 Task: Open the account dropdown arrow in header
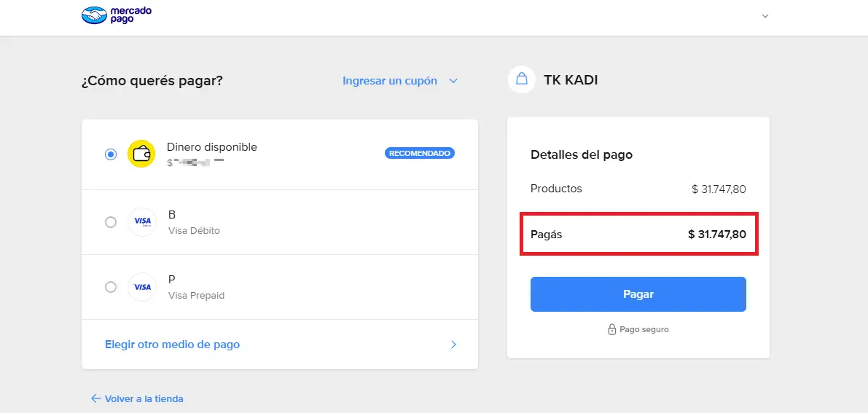click(765, 16)
